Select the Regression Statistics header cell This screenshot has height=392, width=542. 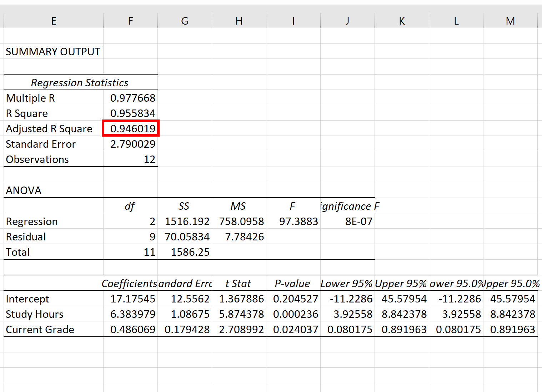pos(80,82)
